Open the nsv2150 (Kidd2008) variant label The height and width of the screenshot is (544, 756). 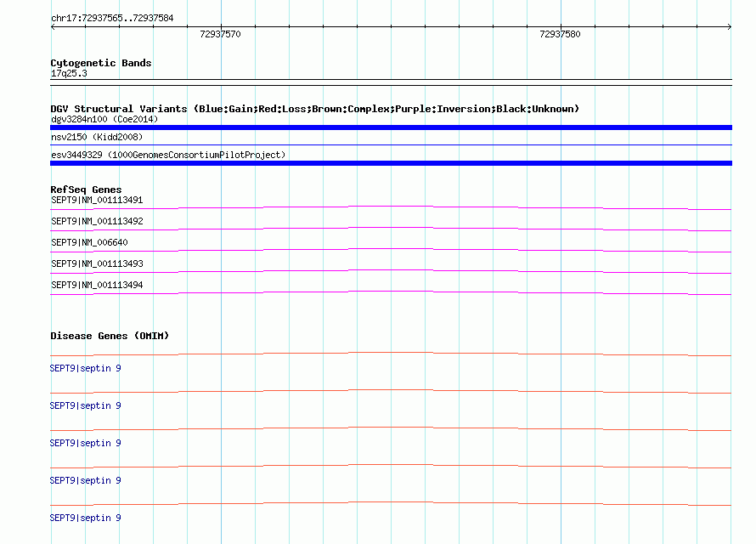pyautogui.click(x=97, y=137)
